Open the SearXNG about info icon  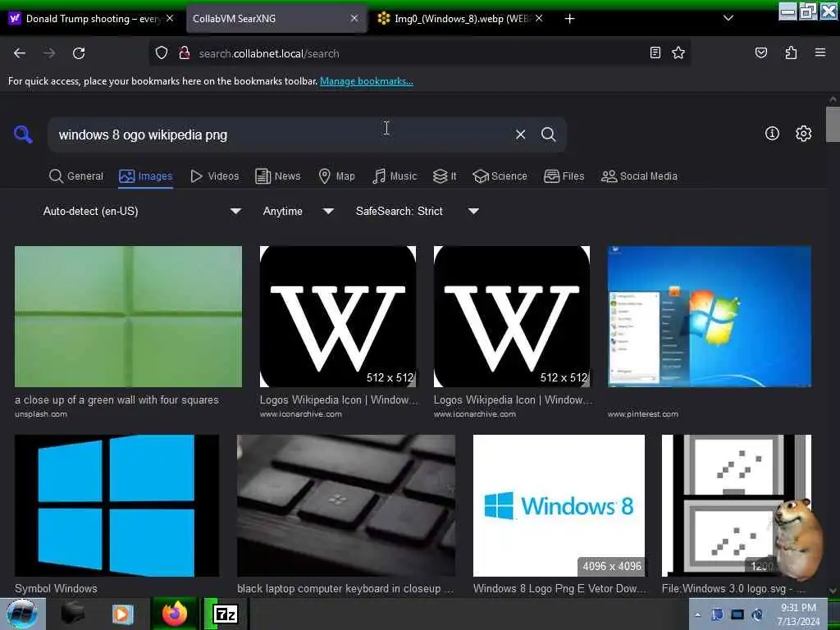772,134
